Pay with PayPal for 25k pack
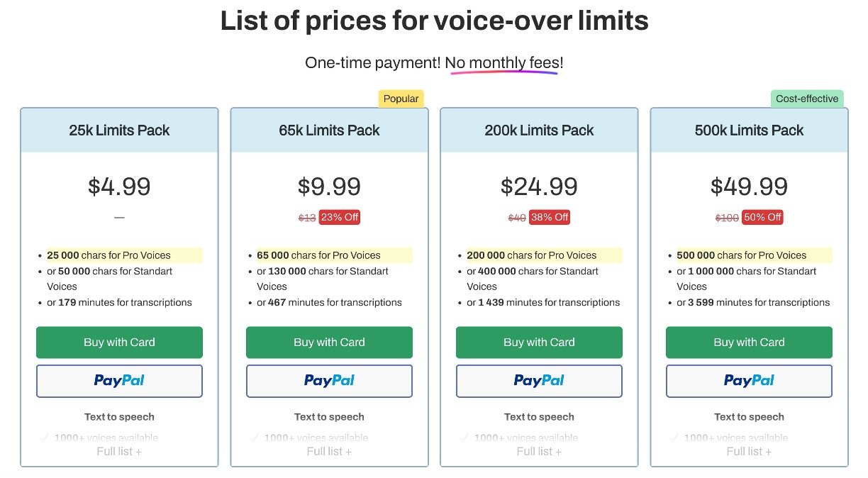 119,381
